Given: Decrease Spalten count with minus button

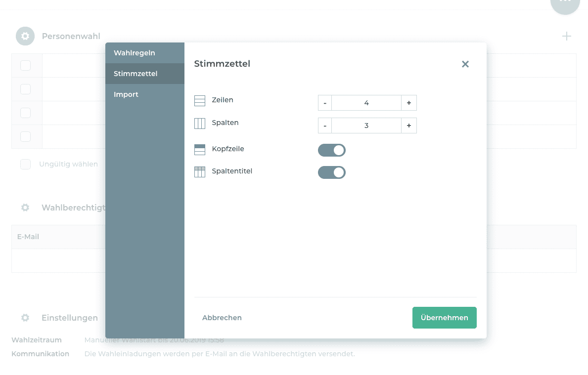Looking at the screenshot, I should 325,125.
